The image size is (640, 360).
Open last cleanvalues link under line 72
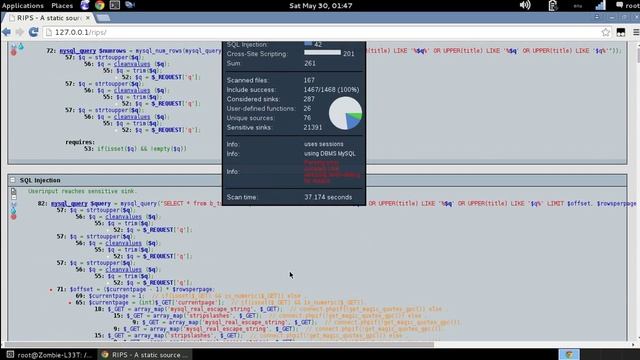point(132,117)
